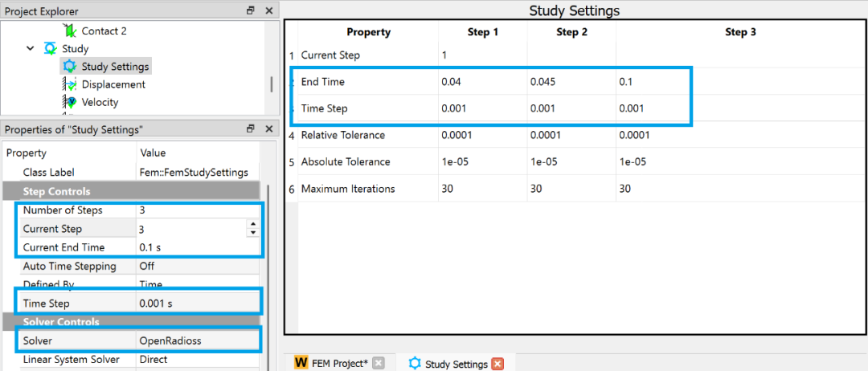Click the Displacement constraint icon
Image resolution: width=868 pixels, height=371 pixels.
70,84
